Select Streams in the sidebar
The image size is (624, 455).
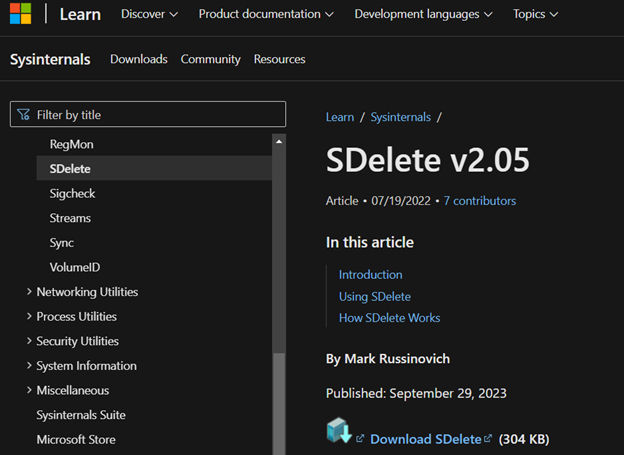[x=70, y=218]
